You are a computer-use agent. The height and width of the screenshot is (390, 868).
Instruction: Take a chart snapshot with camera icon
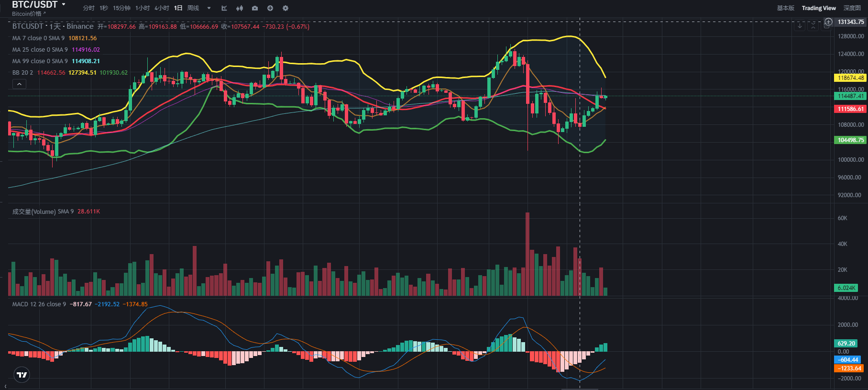tap(255, 8)
